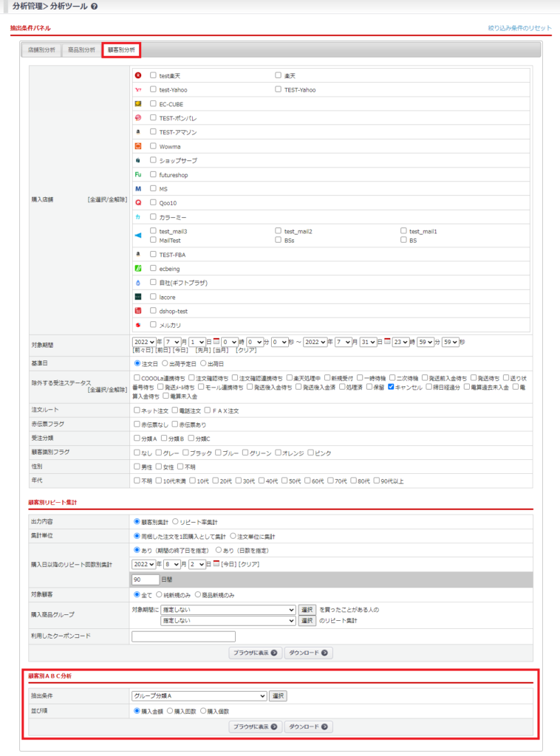The height and width of the screenshot is (756, 560).
Task: Click the Rakuten logo icon beside test楽天
Action: (138, 75)
